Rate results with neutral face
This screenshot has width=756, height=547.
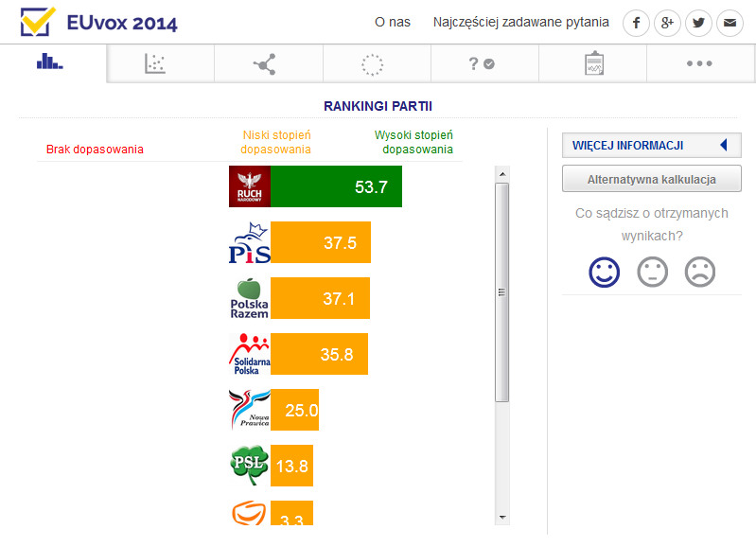[652, 272]
